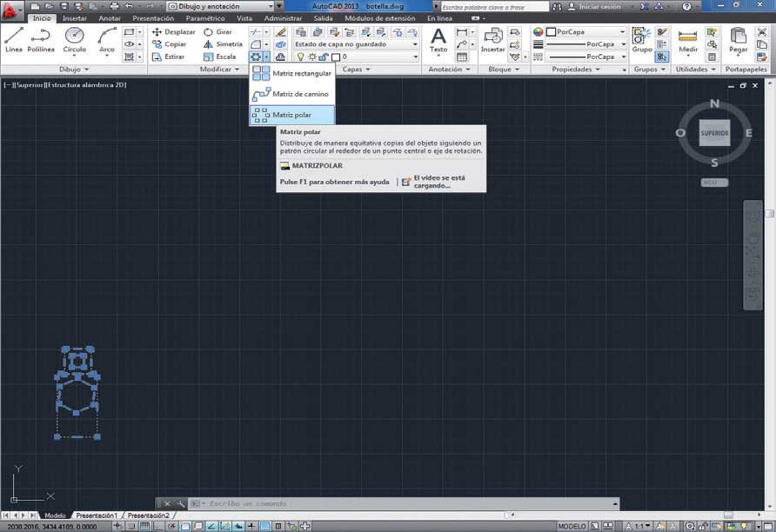Toggle grid display in status bar

pos(144,526)
